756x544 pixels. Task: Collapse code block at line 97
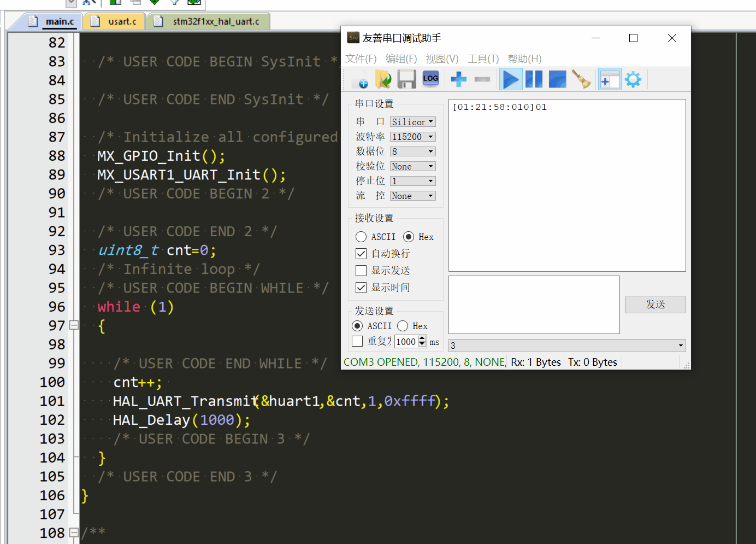[x=74, y=325]
